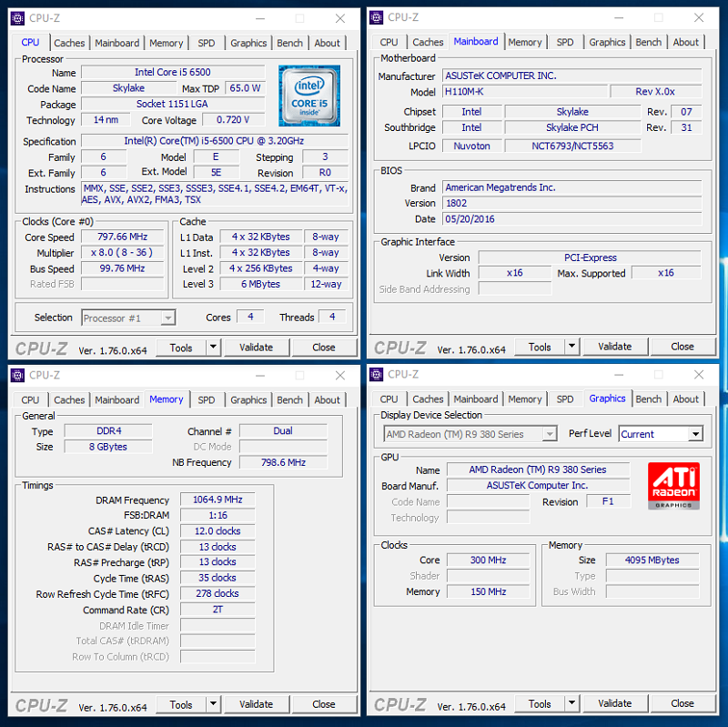Click the Code Name value 'Skylake' in the CPU window
The width and height of the screenshot is (728, 727).
(128, 88)
